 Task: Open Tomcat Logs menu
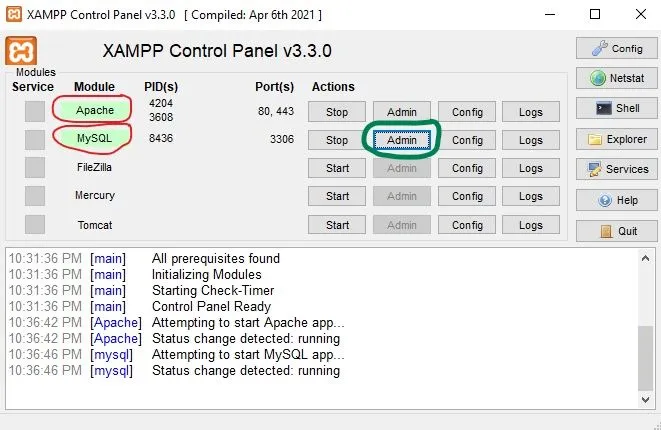531,225
